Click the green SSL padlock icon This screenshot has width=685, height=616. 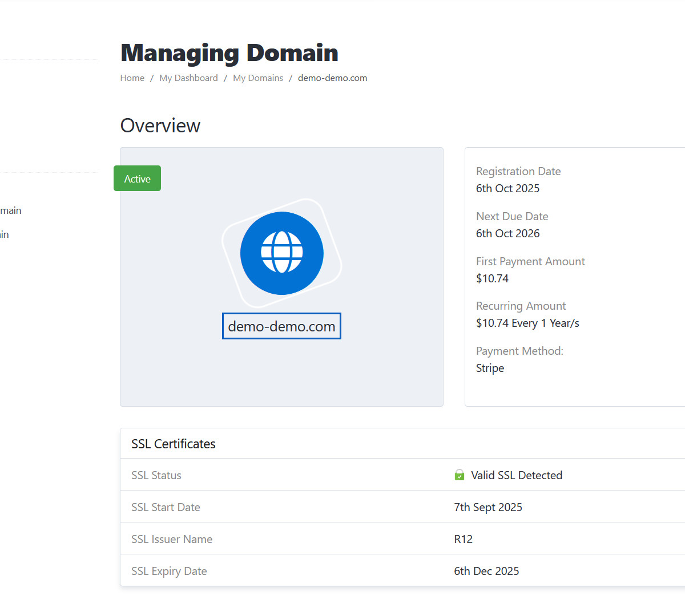click(460, 475)
